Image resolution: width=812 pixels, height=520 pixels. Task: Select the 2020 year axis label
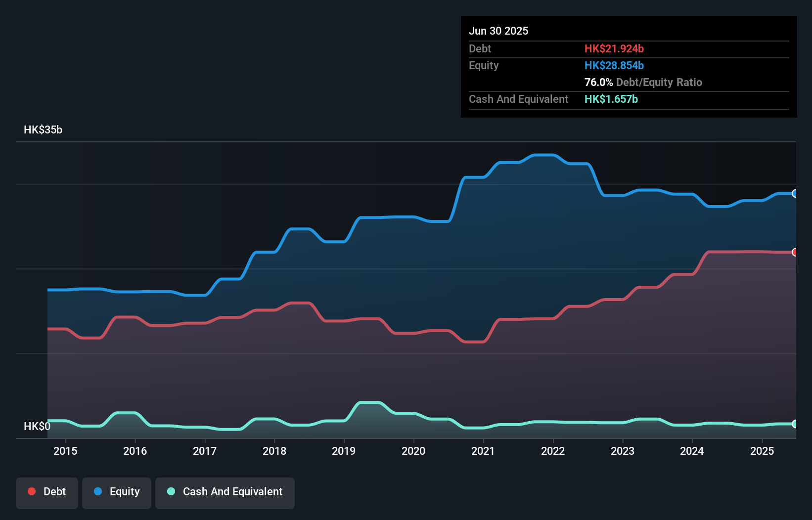point(414,451)
